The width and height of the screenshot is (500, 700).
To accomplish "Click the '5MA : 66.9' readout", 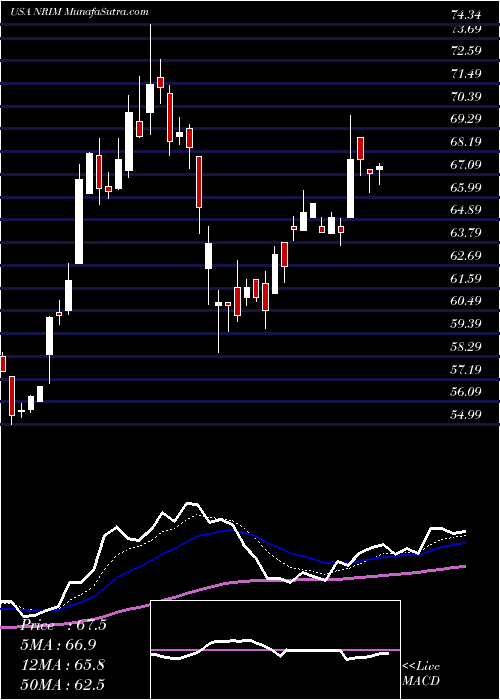I will 58,645.
